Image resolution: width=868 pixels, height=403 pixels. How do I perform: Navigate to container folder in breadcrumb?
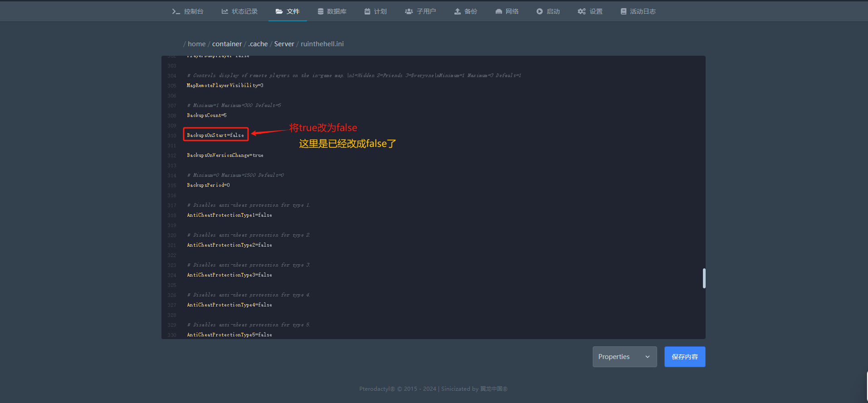pyautogui.click(x=227, y=44)
